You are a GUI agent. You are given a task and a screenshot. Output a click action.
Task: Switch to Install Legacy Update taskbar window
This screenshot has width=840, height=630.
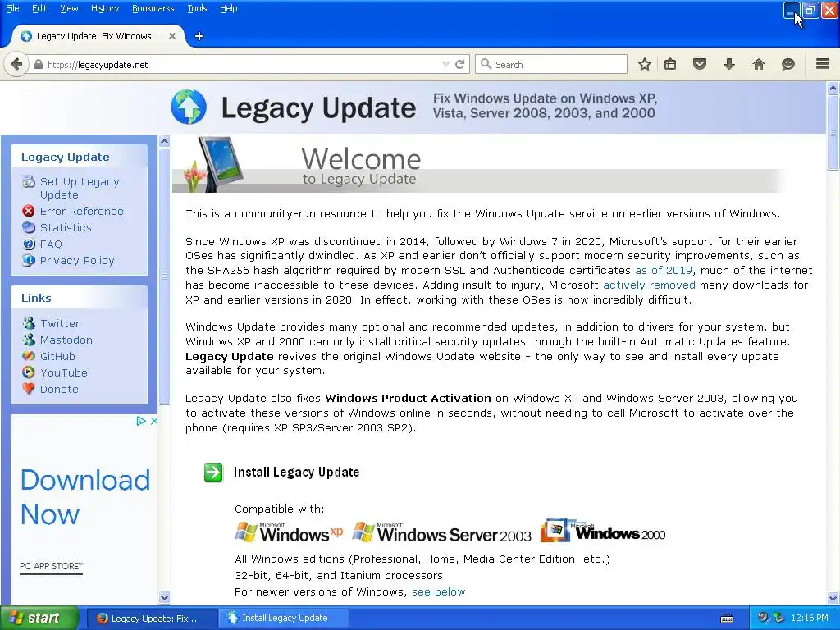284,619
